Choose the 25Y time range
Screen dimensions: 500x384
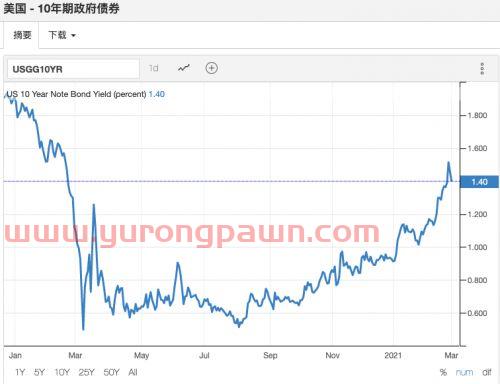(87, 372)
